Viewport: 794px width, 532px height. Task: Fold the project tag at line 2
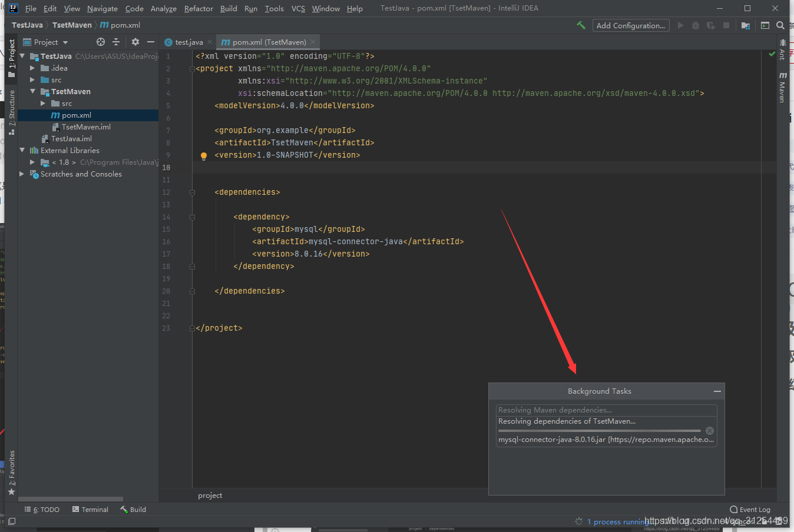point(192,69)
